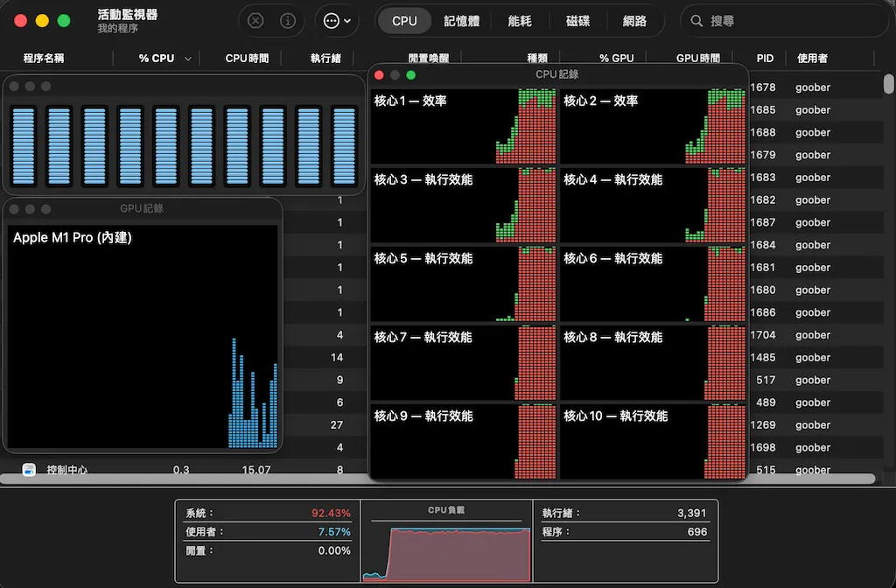896x588 pixels.
Task: Select the 網路 tab
Action: 636,20
